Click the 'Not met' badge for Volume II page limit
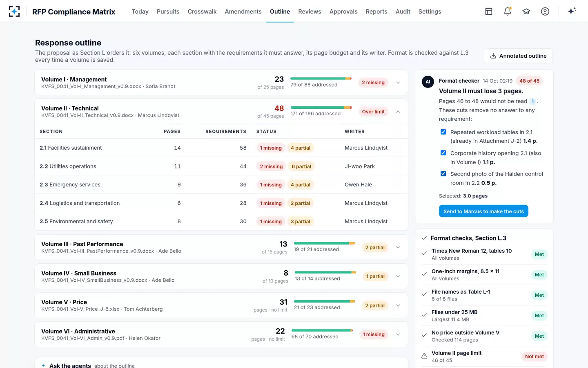The width and height of the screenshot is (588, 368). pos(534,357)
